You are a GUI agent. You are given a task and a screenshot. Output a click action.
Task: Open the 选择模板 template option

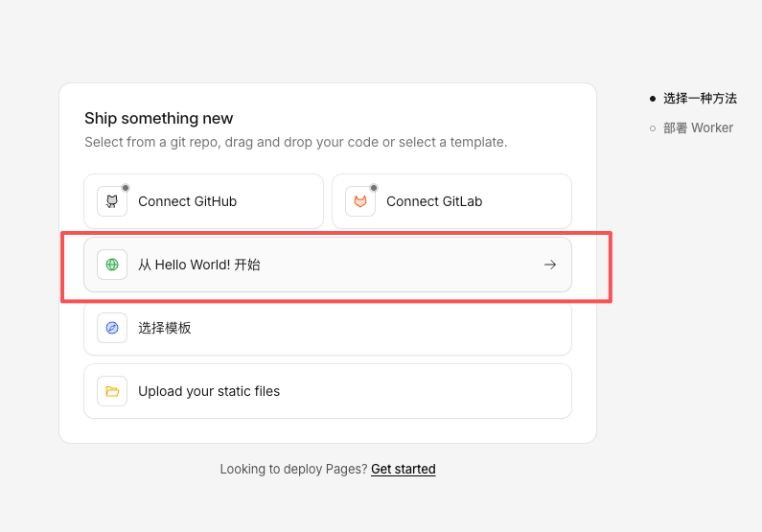click(x=165, y=328)
